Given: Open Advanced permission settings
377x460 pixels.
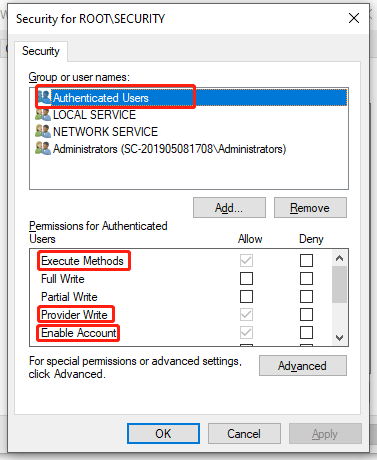Looking at the screenshot, I should 303,366.
